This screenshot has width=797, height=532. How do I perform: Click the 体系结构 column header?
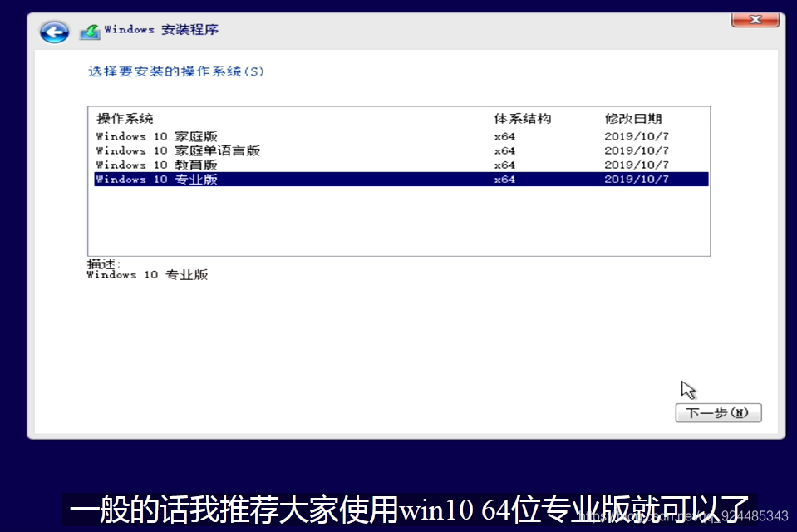(523, 119)
